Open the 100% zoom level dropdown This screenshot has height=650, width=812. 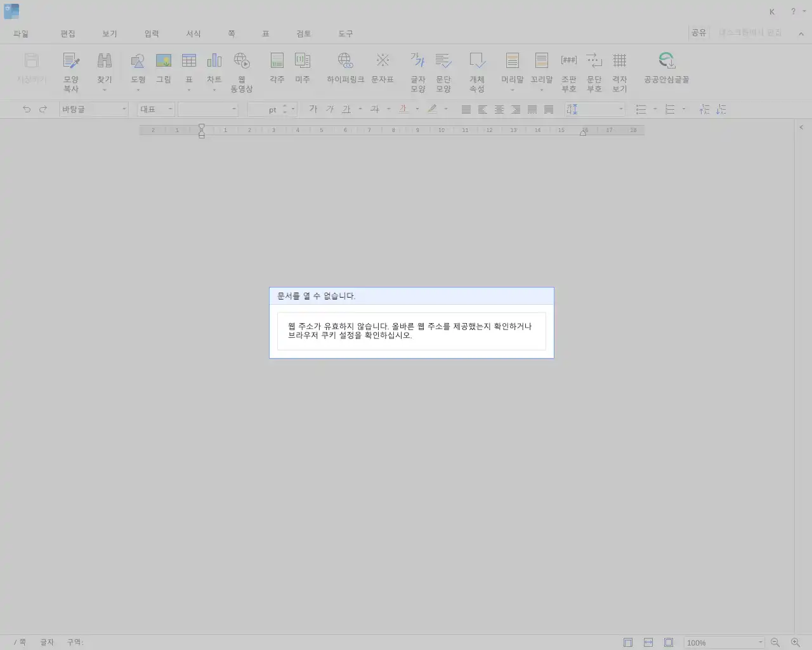[724, 642]
